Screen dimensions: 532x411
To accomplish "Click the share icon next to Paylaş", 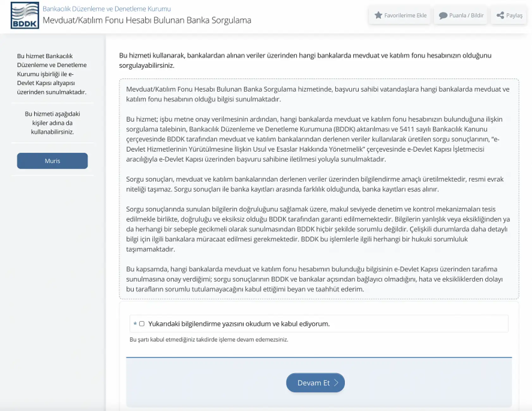I will 500,15.
